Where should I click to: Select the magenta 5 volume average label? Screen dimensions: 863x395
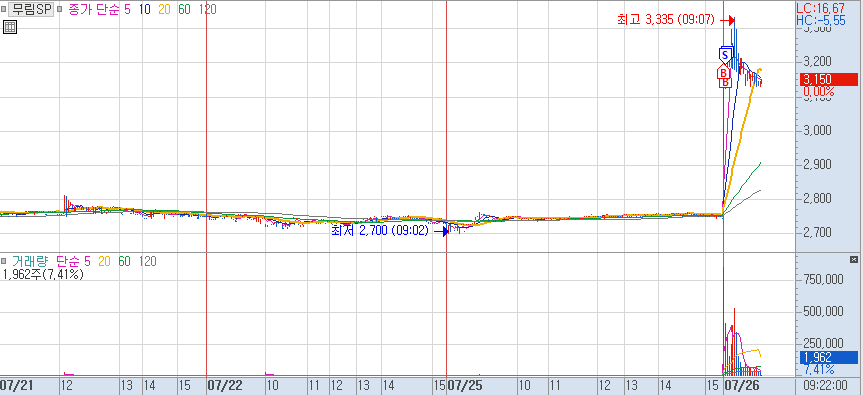88,261
